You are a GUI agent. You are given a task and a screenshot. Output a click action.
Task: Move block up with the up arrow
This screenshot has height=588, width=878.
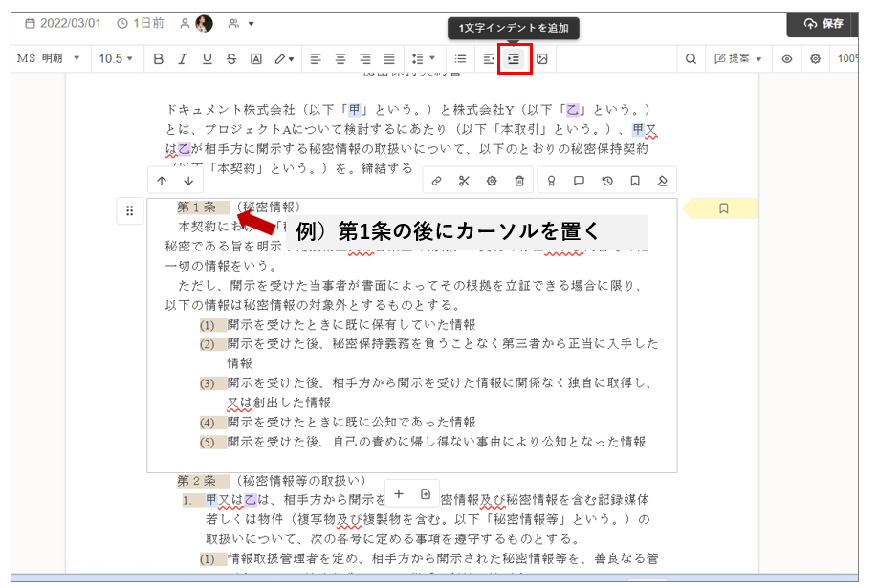pyautogui.click(x=162, y=181)
